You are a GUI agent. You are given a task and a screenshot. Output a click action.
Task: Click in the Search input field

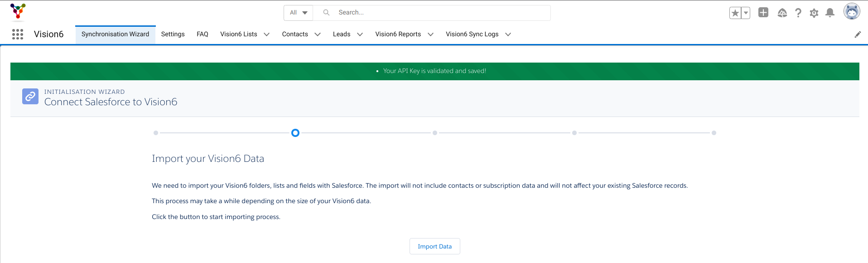tap(432, 13)
